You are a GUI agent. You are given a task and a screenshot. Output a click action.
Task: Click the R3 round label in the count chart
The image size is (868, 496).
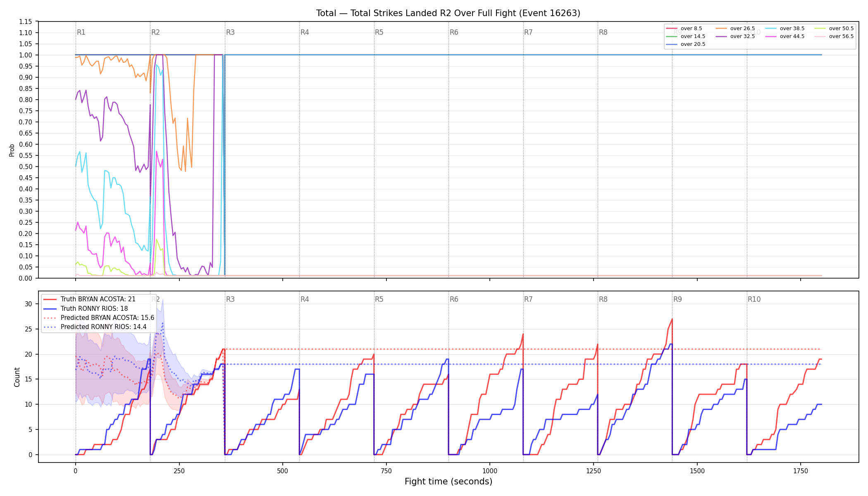230,299
